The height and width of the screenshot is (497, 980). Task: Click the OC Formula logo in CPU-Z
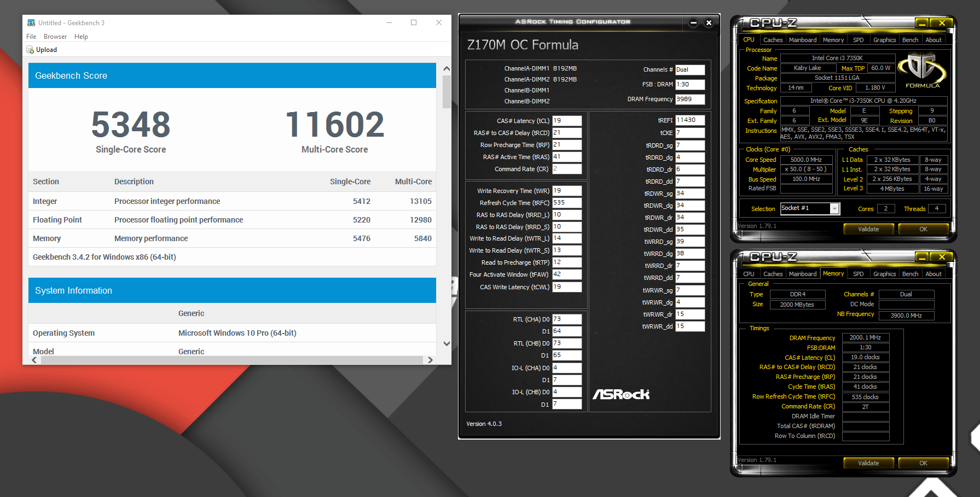[x=923, y=70]
